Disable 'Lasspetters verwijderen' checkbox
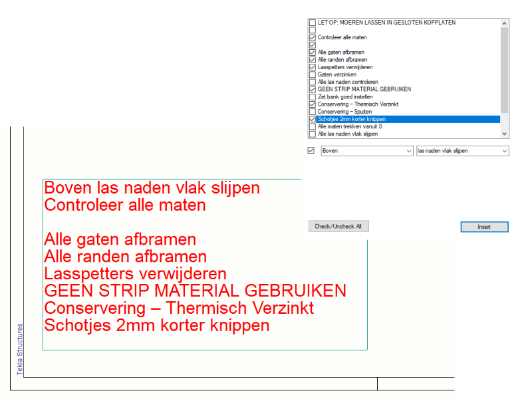 (x=313, y=67)
